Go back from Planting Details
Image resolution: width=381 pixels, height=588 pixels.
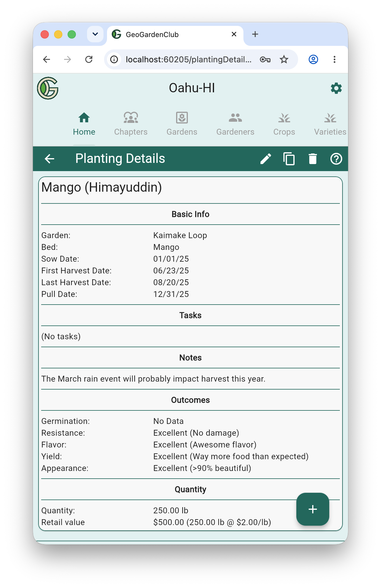49,159
